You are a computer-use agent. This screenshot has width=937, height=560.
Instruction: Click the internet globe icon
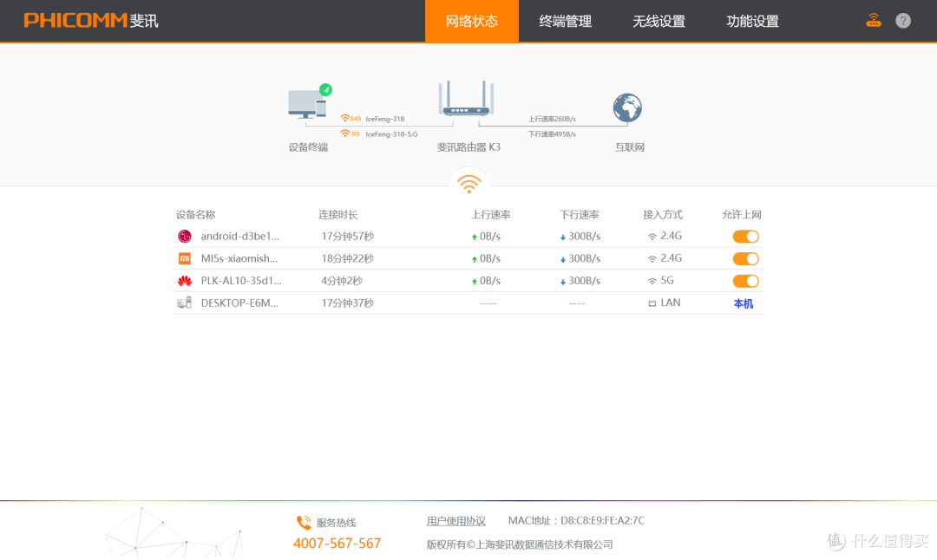tap(627, 107)
